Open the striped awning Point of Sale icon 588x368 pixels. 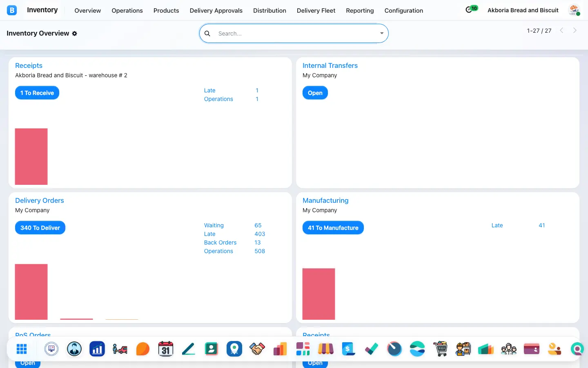pyautogui.click(x=326, y=349)
